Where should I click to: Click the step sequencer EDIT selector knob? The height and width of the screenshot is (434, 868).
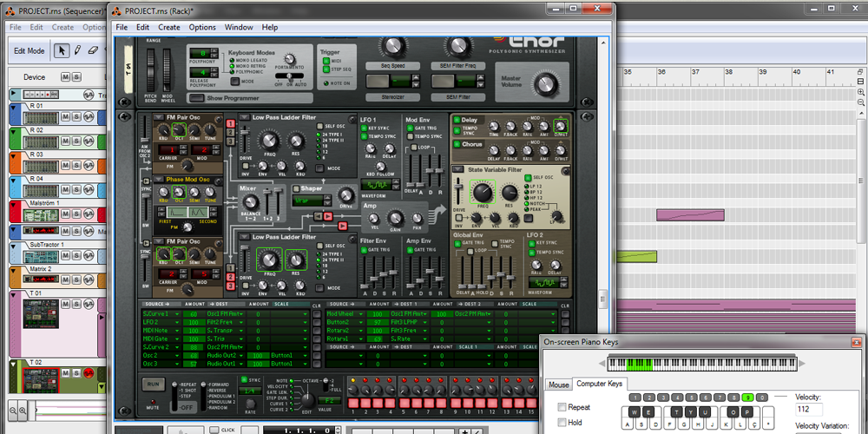coord(308,399)
